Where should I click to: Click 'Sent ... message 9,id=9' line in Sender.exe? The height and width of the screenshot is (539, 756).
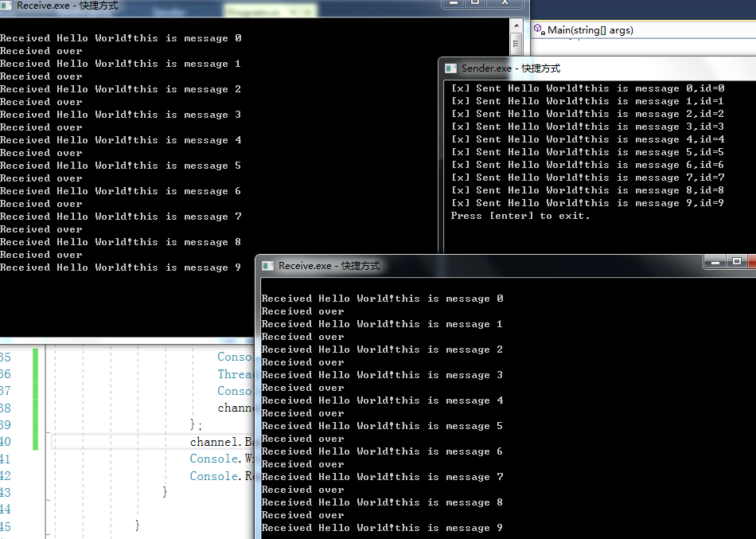588,203
